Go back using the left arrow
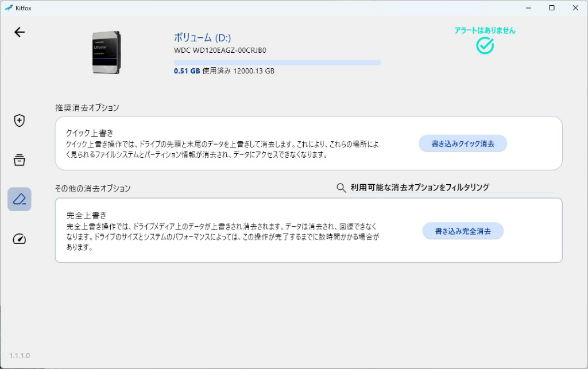 (x=20, y=32)
